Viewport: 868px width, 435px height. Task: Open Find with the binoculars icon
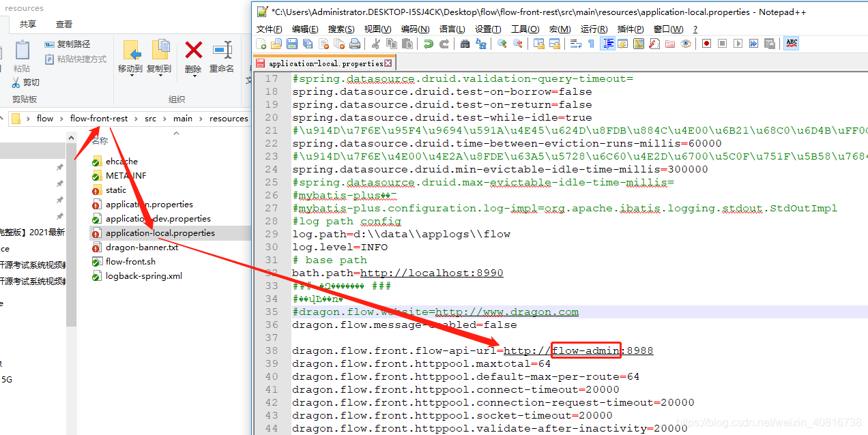465,44
